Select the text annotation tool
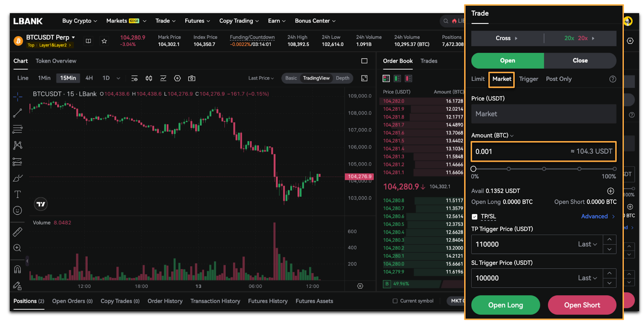 [x=17, y=195]
